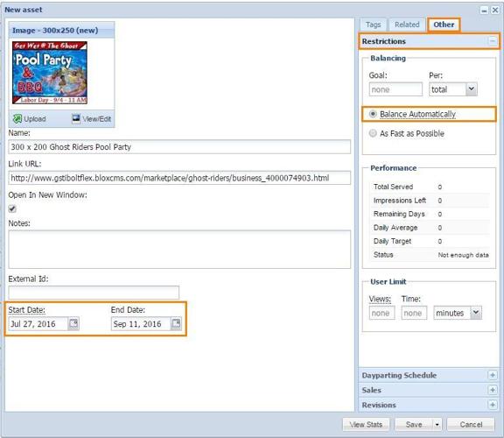Switch to the Related tab

click(x=407, y=25)
